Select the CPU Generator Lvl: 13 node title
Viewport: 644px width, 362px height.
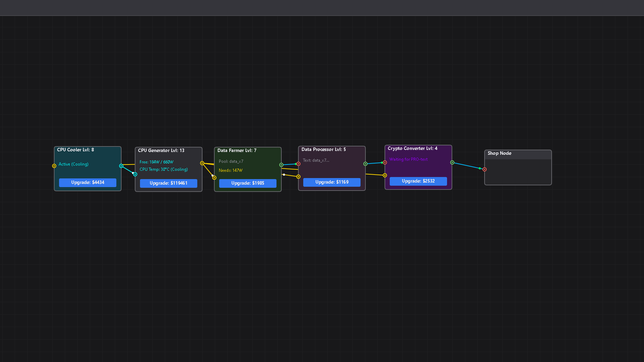(161, 151)
